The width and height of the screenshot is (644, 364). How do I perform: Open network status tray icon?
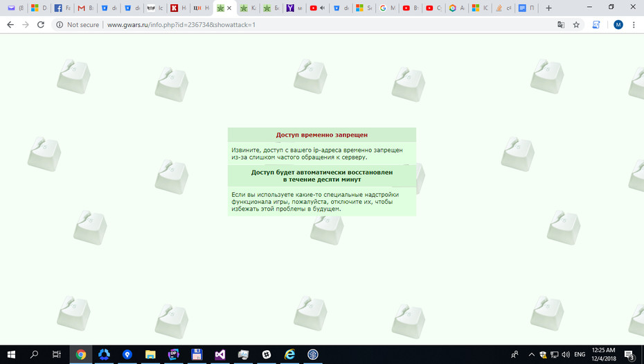pyautogui.click(x=555, y=354)
